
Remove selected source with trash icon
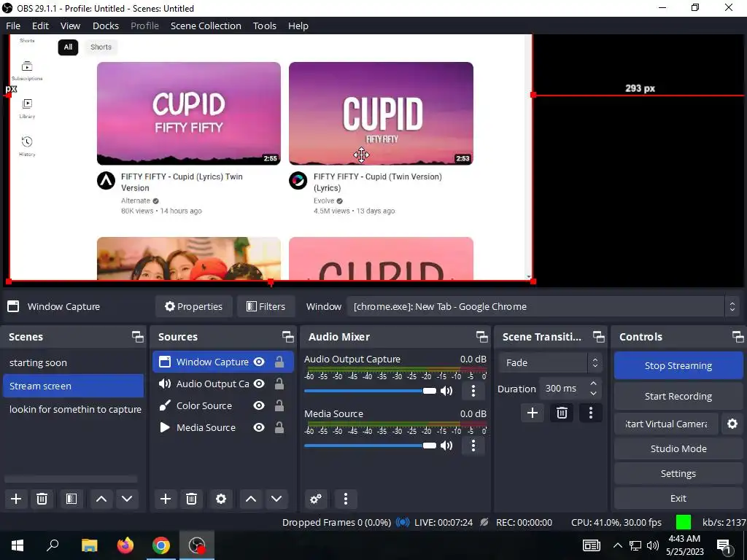point(192,499)
